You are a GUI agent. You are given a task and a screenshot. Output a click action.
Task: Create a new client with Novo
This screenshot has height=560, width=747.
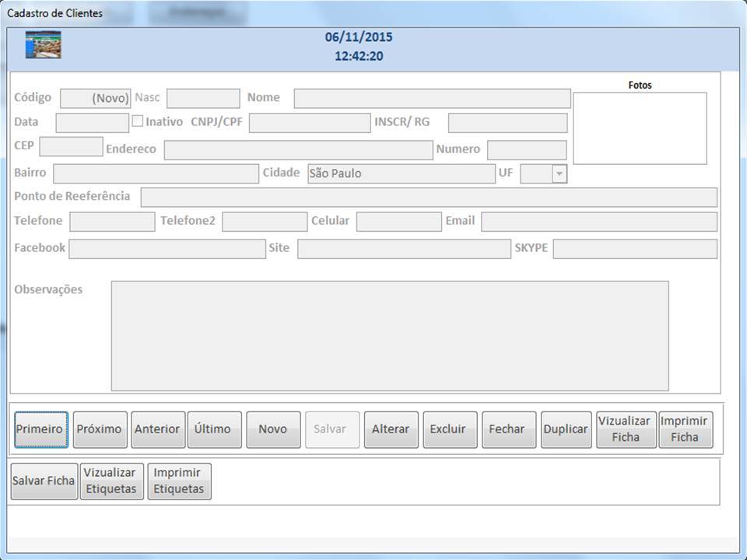[x=272, y=429]
